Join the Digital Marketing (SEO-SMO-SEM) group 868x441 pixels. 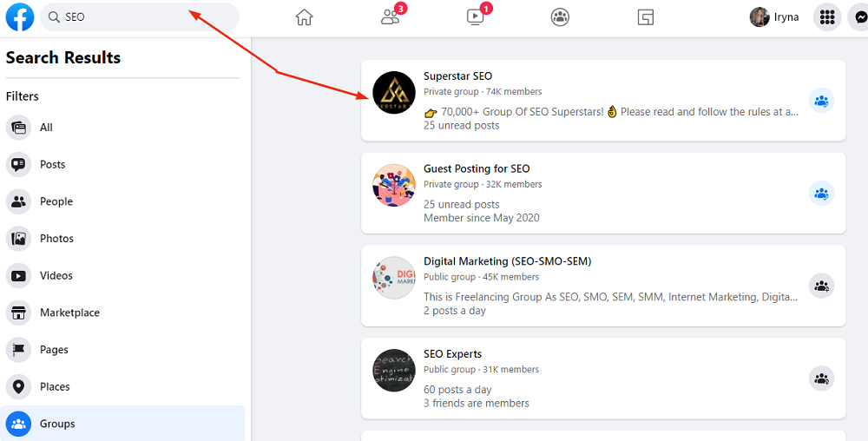pyautogui.click(x=821, y=286)
